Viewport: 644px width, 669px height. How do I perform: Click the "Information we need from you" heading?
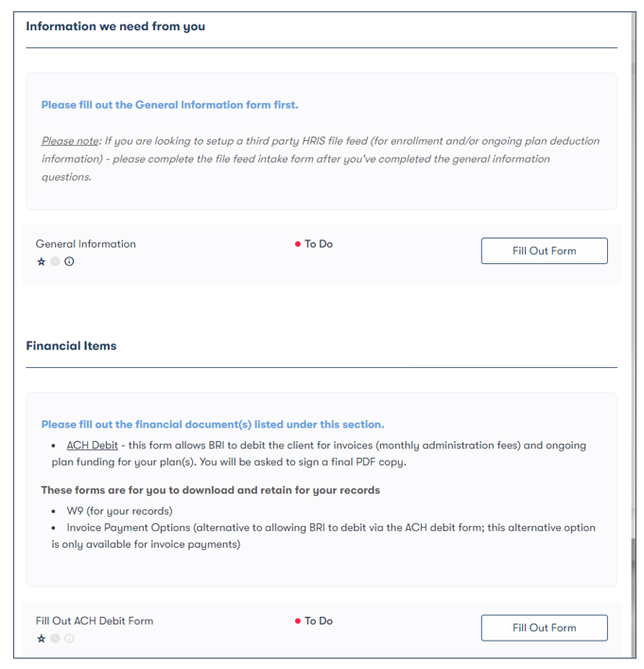pos(115,26)
